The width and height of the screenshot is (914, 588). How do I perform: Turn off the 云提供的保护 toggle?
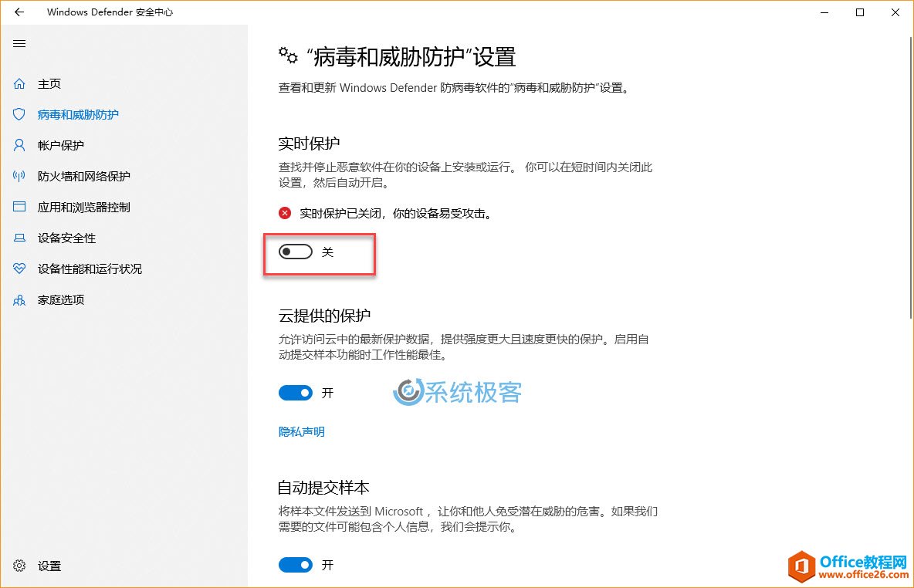[296, 393]
